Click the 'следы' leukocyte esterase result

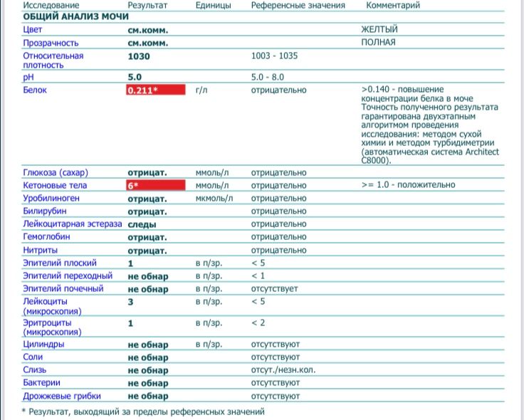[142, 224]
